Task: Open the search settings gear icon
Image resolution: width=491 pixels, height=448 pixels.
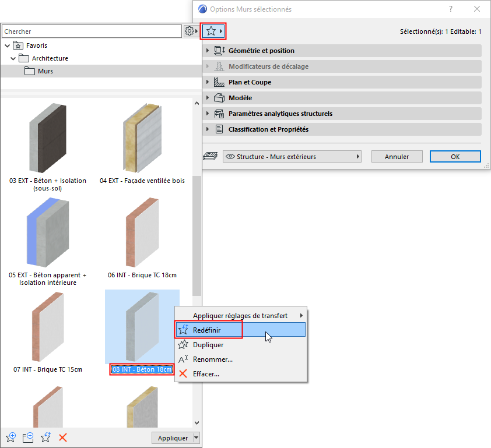Action: click(x=189, y=31)
